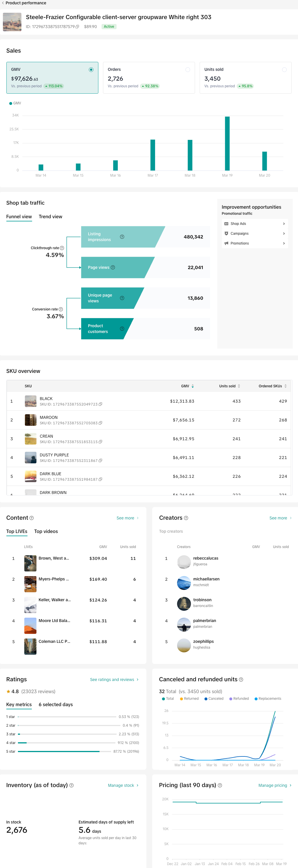
Task: Select the Orders metric radio button
Action: [188, 70]
